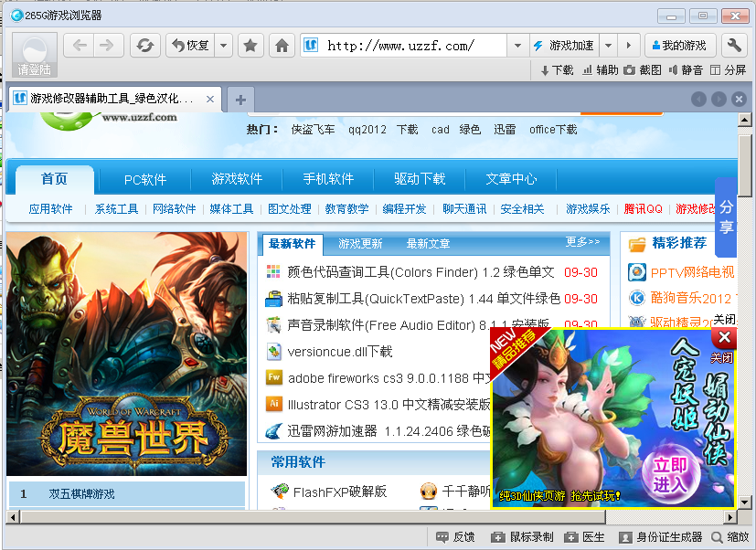This screenshot has height=550, width=756.
Task: Click the PPTV网络电视 recommendation
Action: pyautogui.click(x=692, y=273)
